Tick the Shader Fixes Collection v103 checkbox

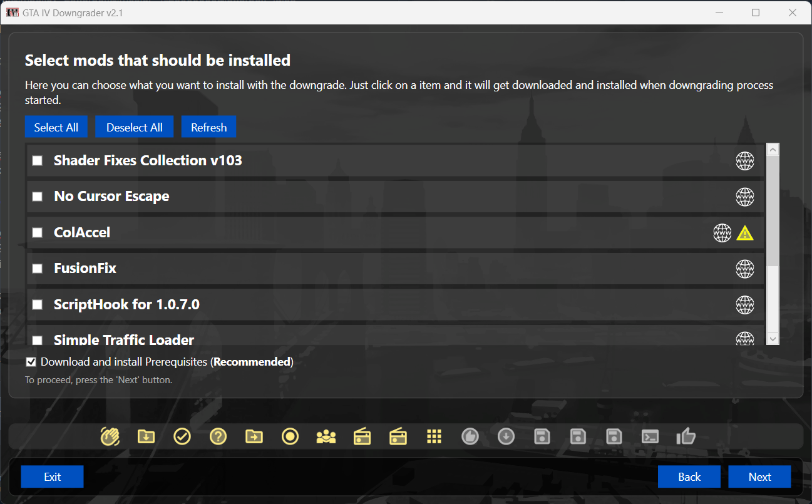point(38,161)
